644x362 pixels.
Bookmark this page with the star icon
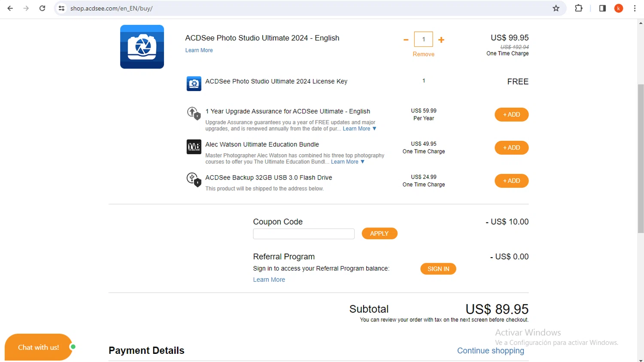(556, 8)
